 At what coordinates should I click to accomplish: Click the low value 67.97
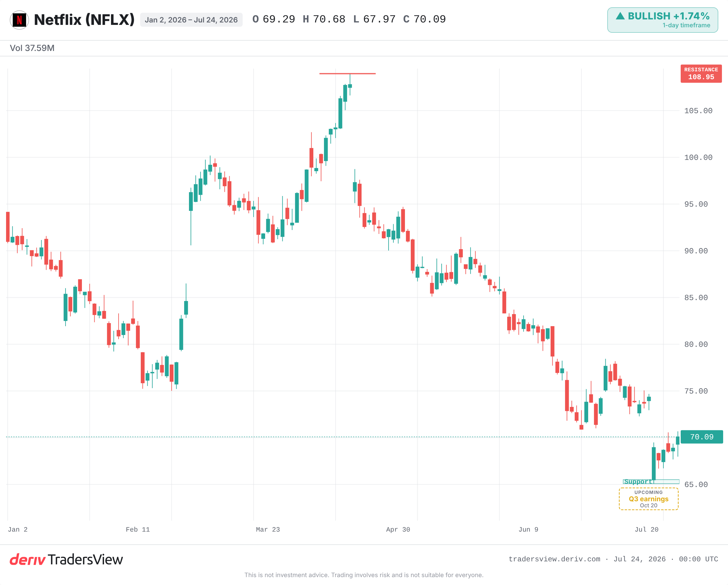379,19
